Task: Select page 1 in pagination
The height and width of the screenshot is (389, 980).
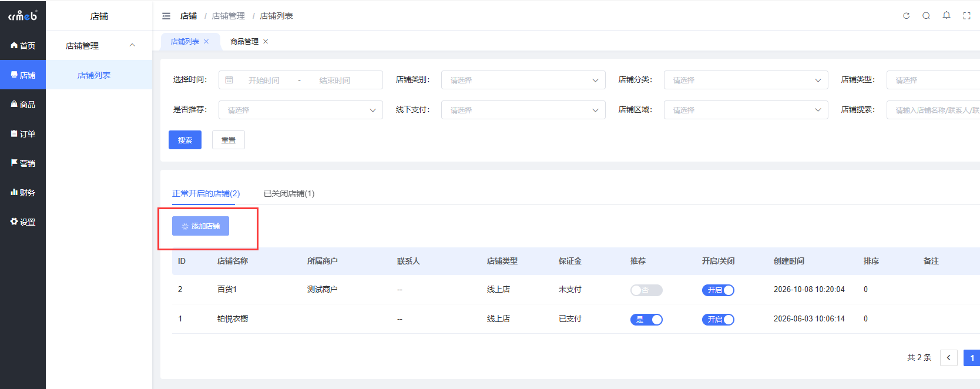Action: [972, 357]
